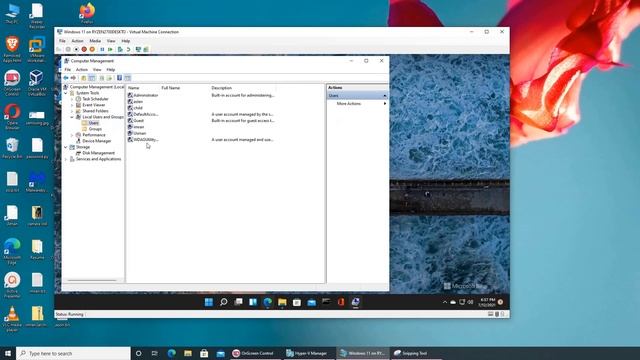Select Device Manager in the tree
The image size is (640, 360).
click(x=93, y=141)
